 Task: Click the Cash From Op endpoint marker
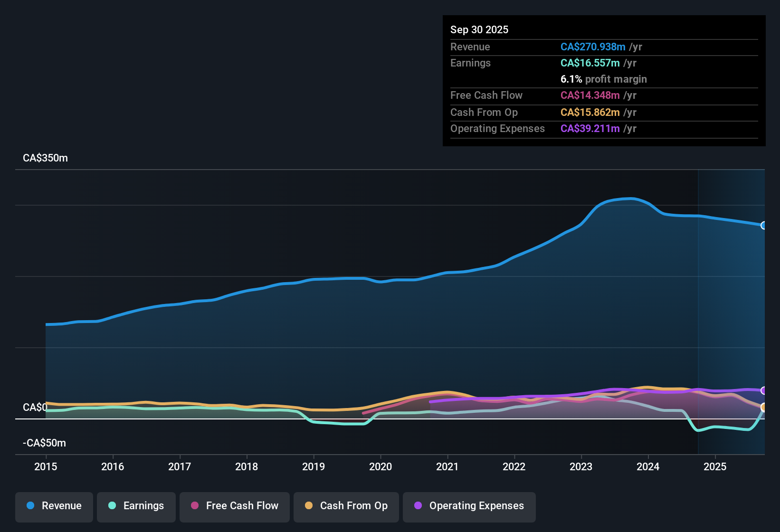click(763, 408)
